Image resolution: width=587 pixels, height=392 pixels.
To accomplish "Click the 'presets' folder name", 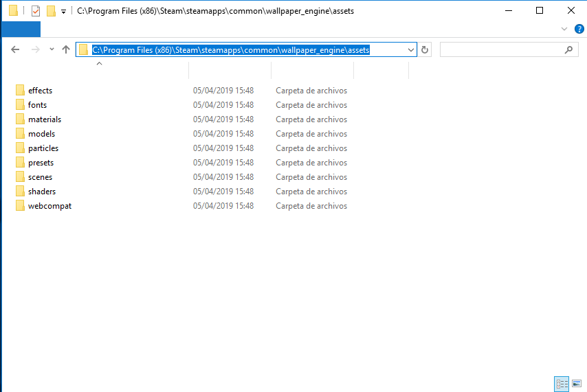I will click(41, 163).
